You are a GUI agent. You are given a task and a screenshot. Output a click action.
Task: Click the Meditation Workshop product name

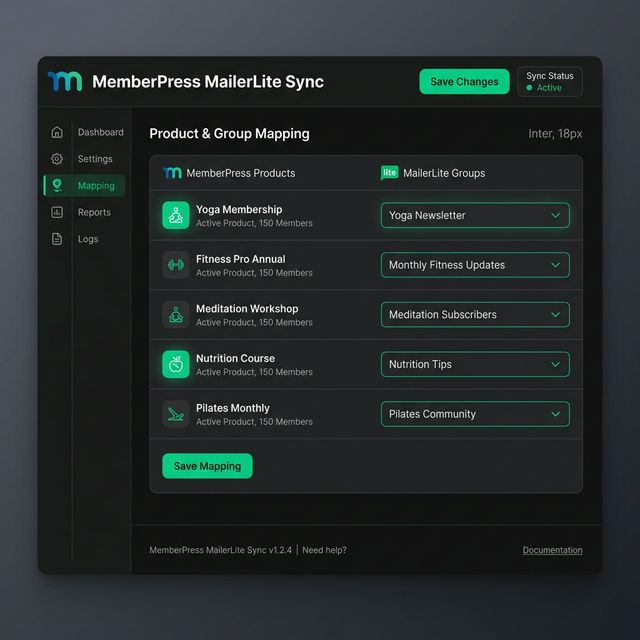247,309
